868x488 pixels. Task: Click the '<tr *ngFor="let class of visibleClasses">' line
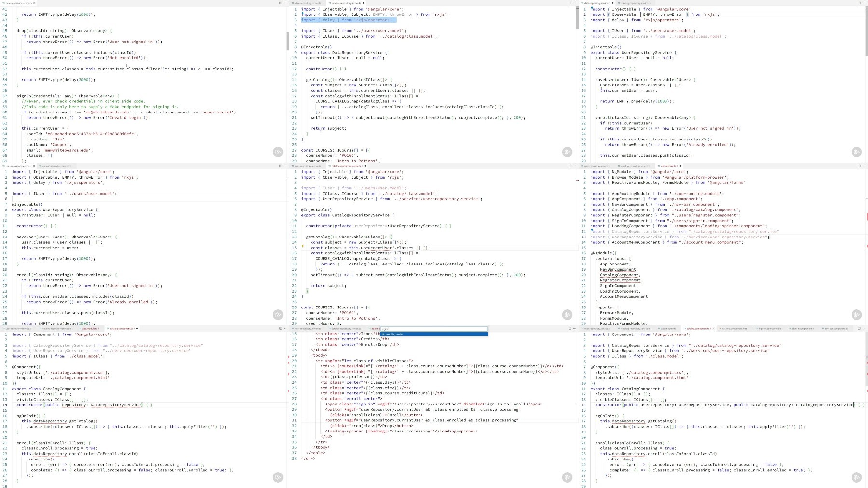point(365,361)
